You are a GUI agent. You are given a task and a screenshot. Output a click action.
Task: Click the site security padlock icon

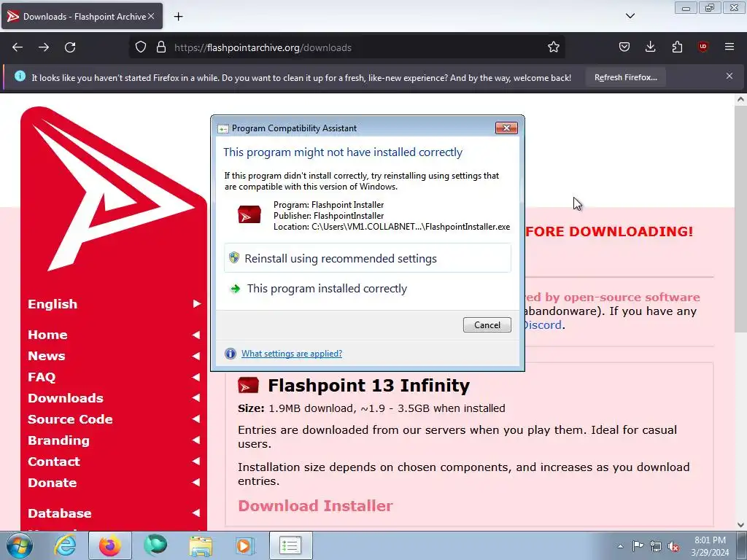161,47
